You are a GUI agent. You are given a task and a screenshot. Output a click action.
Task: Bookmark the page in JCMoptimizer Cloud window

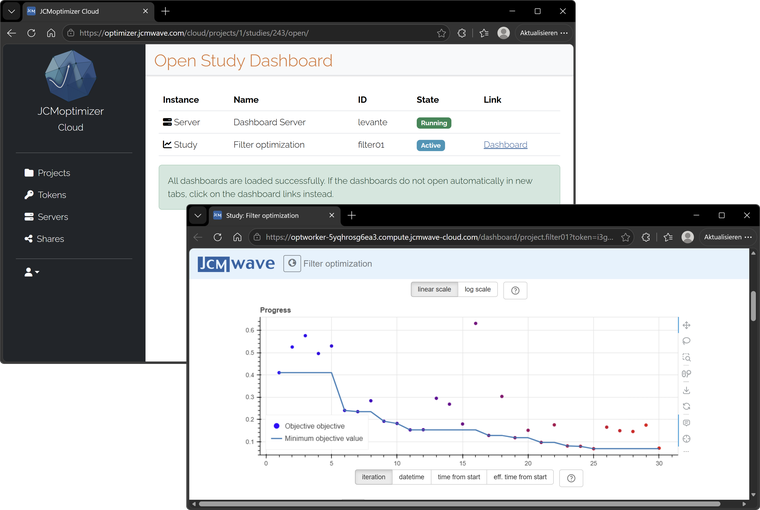point(441,33)
